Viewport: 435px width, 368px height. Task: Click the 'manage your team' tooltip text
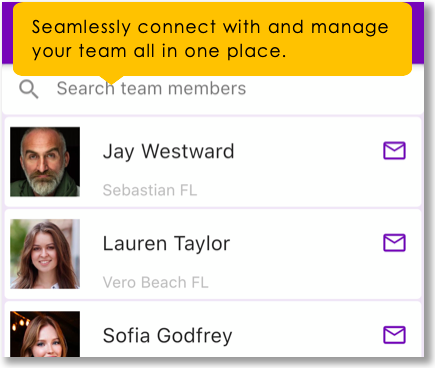pyautogui.click(x=210, y=39)
